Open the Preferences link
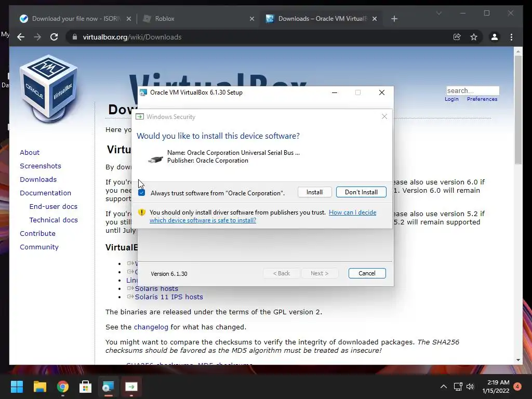This screenshot has width=532, height=399. pos(482,99)
